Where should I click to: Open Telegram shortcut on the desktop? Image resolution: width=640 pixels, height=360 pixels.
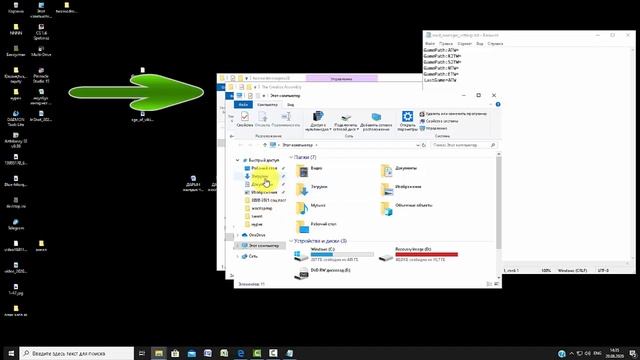(x=16, y=224)
